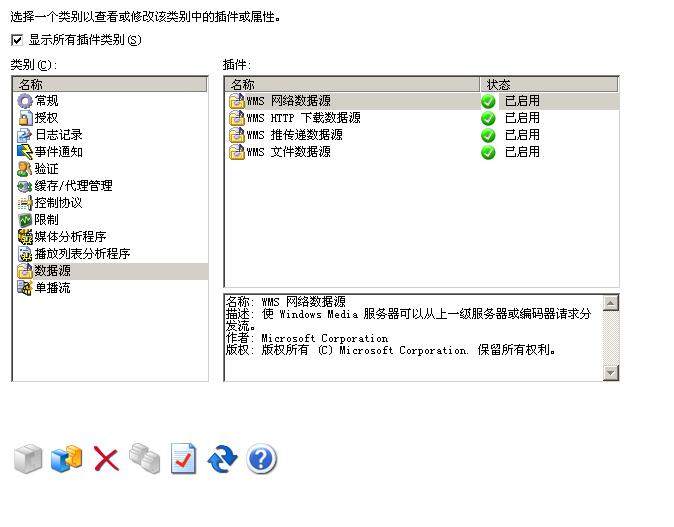This screenshot has height=527, width=674.
Task: Select the 验证 category
Action: coord(46,169)
